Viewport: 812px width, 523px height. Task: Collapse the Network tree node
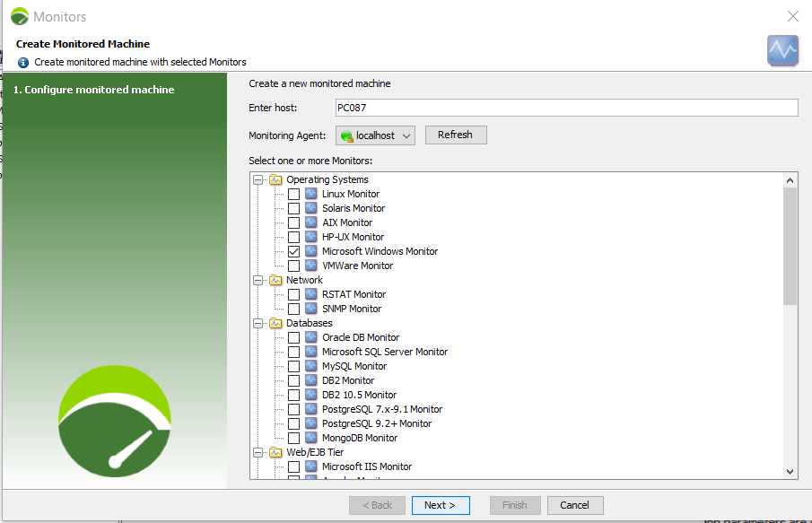coord(258,280)
